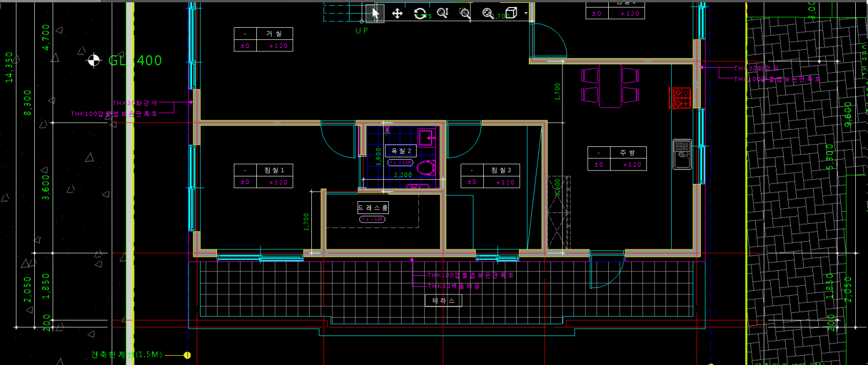Click the Zoom Extents magnifier icon
Viewport: 868px width, 365px height.
[x=488, y=13]
